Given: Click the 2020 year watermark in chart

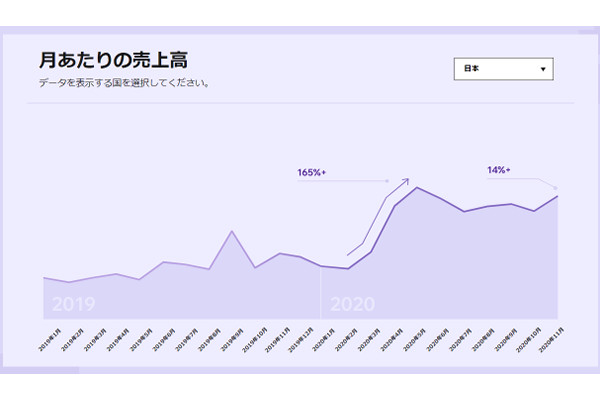Looking at the screenshot, I should (x=351, y=304).
